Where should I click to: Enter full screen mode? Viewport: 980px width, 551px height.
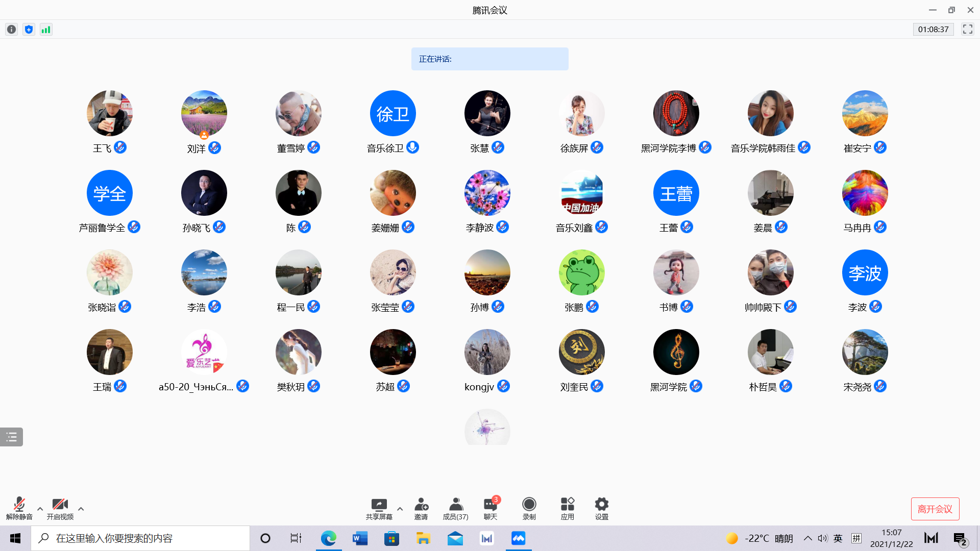tap(968, 29)
